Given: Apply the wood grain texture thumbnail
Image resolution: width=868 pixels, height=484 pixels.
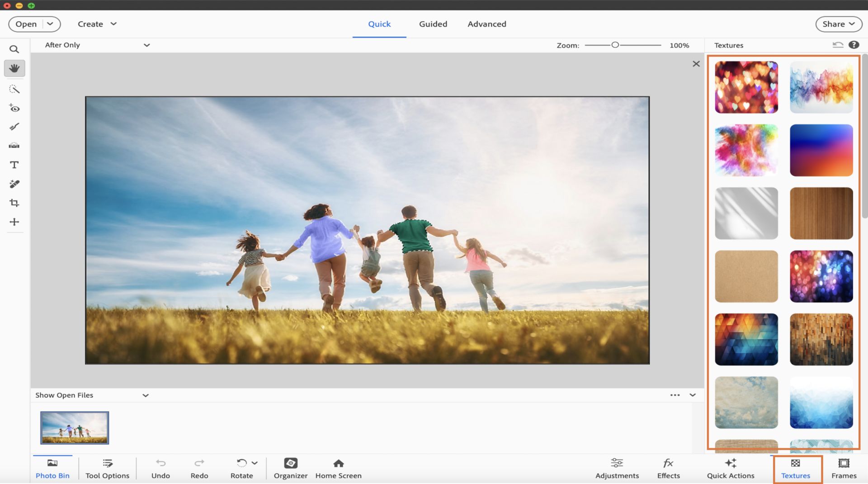Looking at the screenshot, I should point(821,213).
